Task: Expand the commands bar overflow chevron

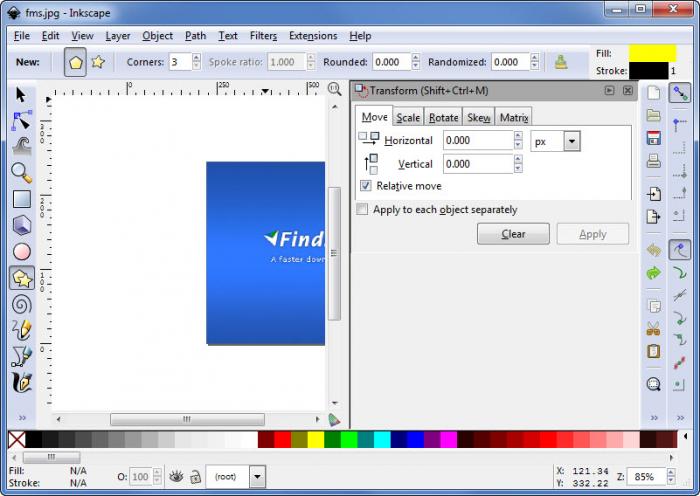Action: (x=654, y=418)
